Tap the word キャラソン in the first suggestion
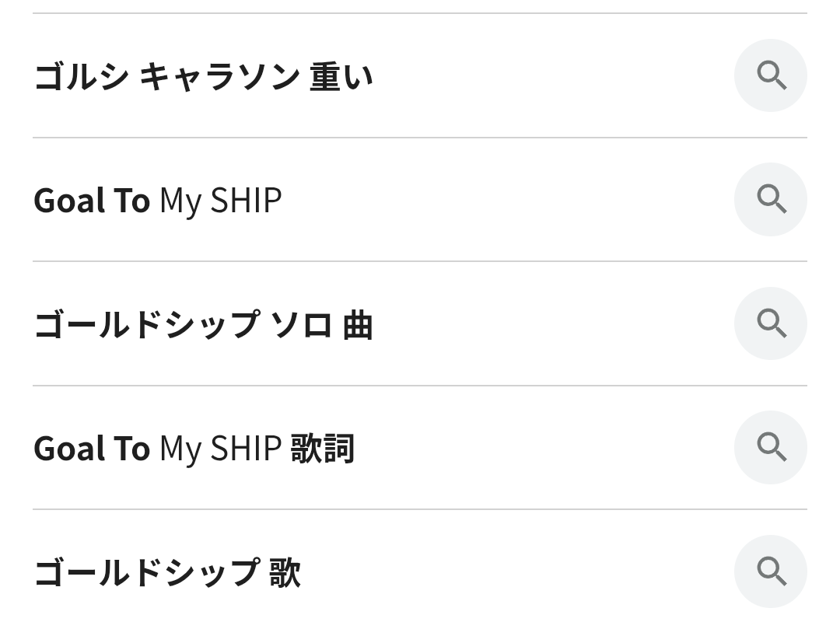 coord(219,76)
